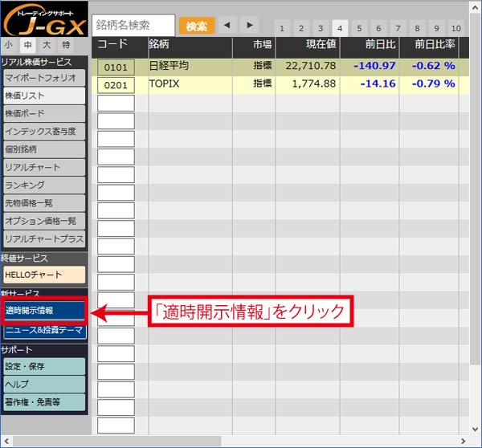Select font size 特 option

pos(65,46)
